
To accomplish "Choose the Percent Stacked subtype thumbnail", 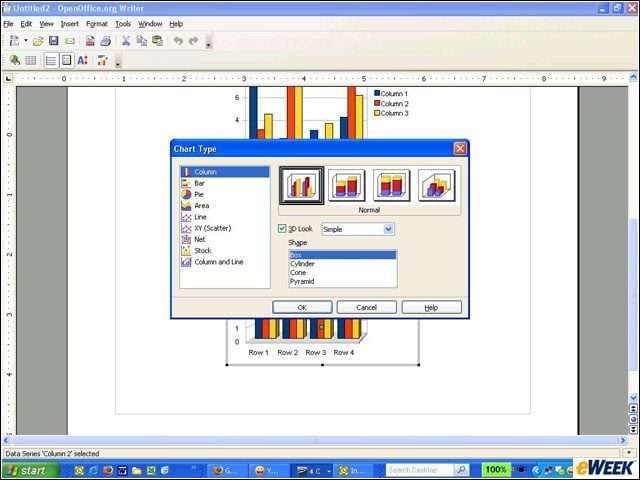I will (x=391, y=186).
